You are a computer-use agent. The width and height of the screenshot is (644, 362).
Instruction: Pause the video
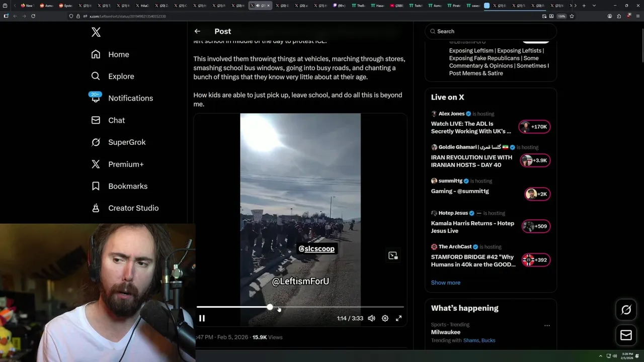pyautogui.click(x=202, y=318)
